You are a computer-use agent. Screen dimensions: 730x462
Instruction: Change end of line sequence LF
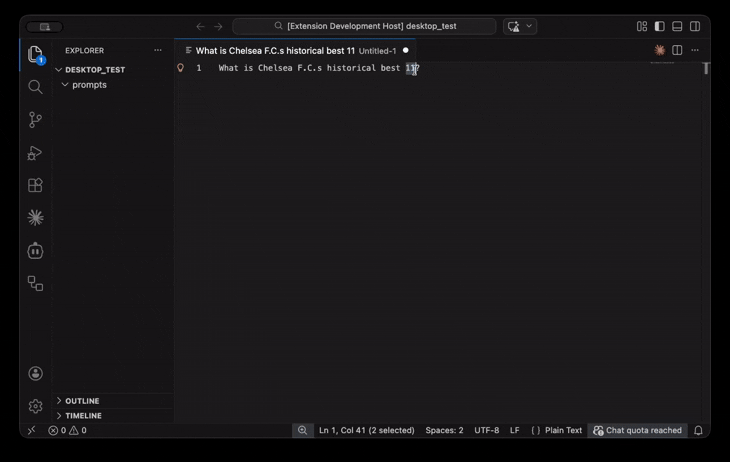(514, 430)
